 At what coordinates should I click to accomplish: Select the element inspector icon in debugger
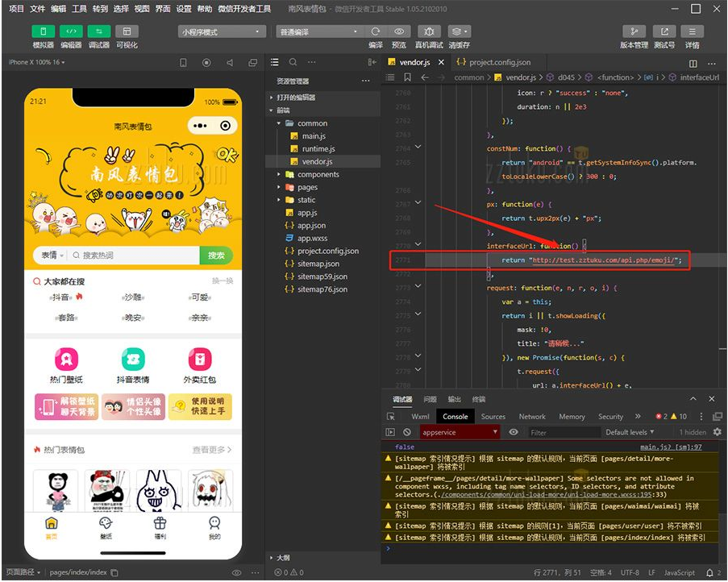coord(391,417)
